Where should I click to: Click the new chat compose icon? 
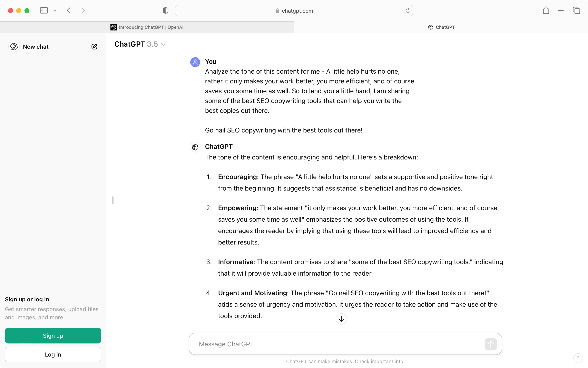[94, 46]
